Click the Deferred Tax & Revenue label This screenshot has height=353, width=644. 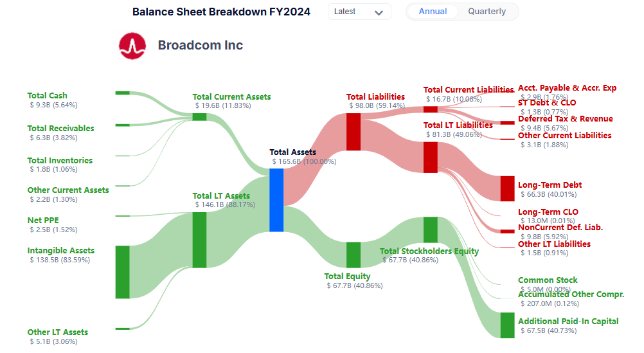pyautogui.click(x=565, y=118)
